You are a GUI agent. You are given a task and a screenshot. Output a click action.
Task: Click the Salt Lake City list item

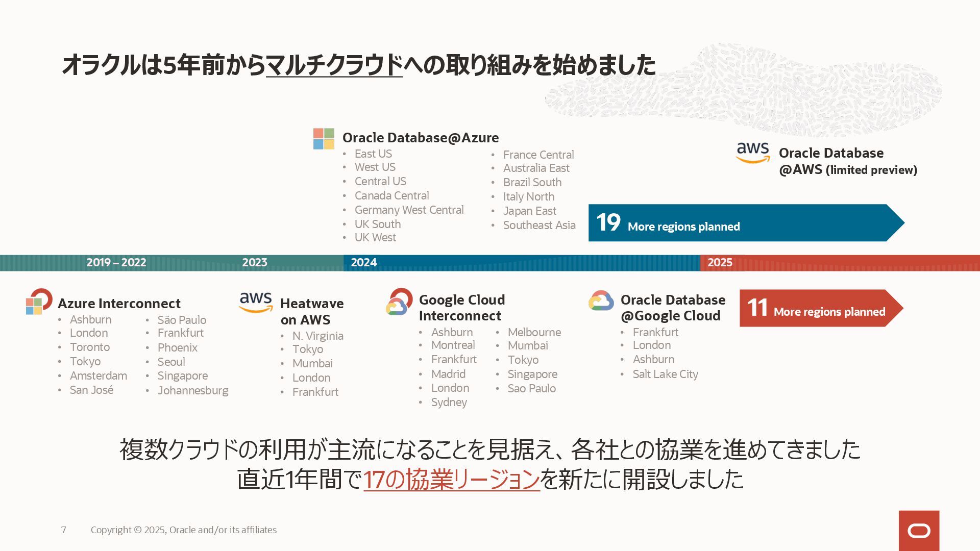[x=665, y=374]
